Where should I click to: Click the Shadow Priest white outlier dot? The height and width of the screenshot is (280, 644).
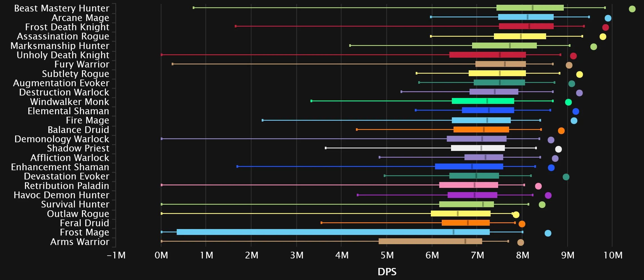click(558, 149)
